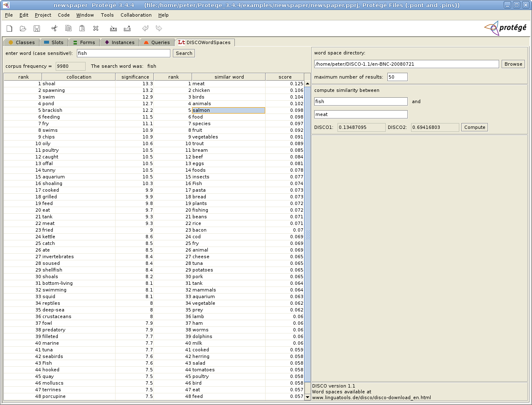The image size is (532, 405).
Task: Click the New Project toolbar icon
Action: [10, 28]
